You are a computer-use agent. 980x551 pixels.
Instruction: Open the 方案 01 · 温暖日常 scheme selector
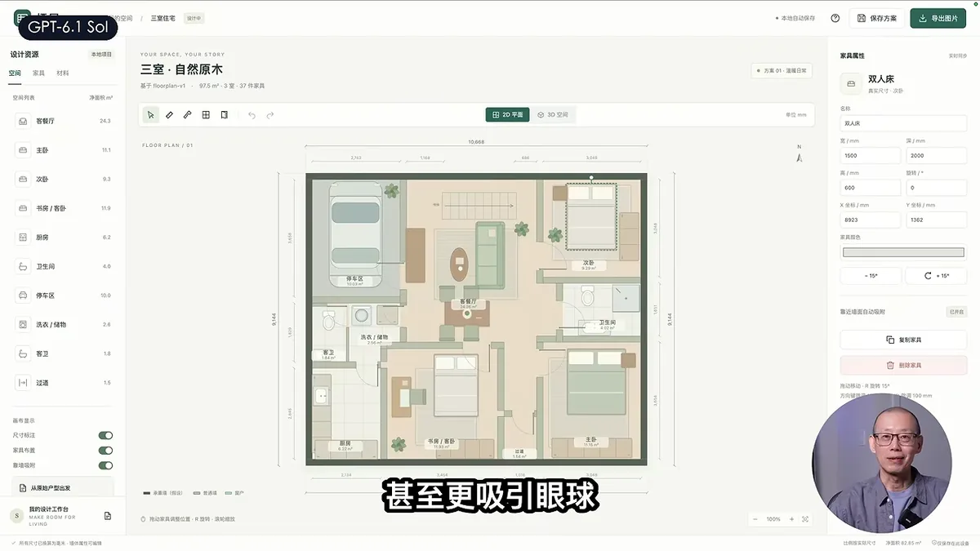(782, 71)
